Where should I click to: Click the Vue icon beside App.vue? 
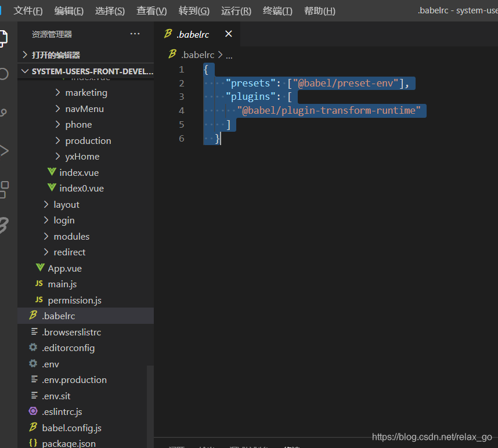40,268
